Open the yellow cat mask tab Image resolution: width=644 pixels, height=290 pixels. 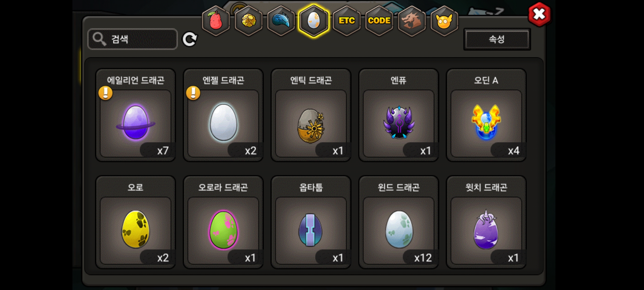pyautogui.click(x=444, y=21)
